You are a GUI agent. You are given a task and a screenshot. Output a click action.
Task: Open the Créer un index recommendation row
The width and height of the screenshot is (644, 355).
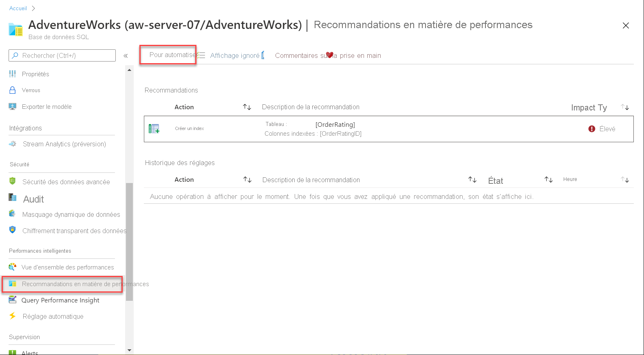pos(389,129)
